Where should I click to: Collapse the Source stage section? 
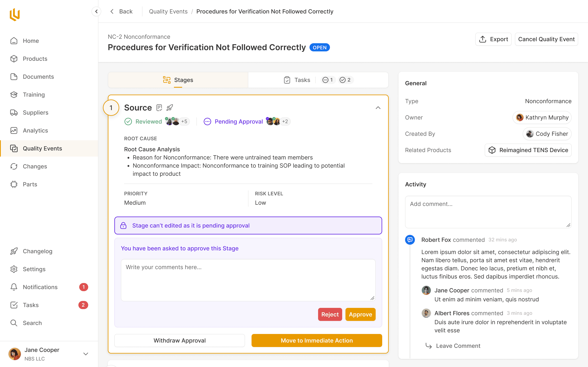[x=378, y=107]
